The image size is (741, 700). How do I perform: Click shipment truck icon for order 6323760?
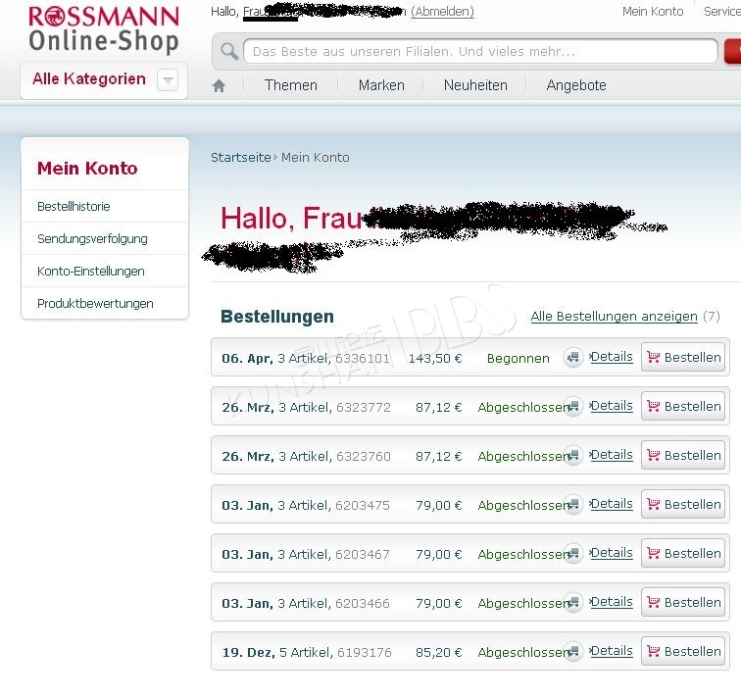pos(572,456)
